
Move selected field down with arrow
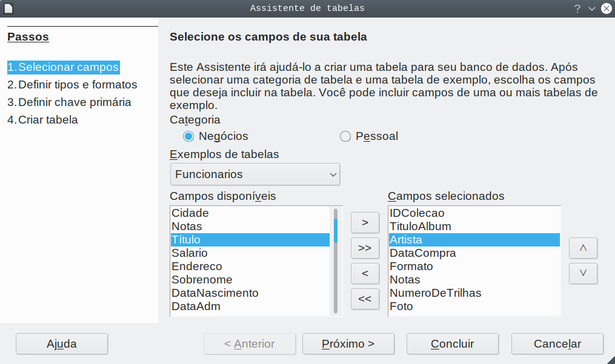pyautogui.click(x=583, y=273)
